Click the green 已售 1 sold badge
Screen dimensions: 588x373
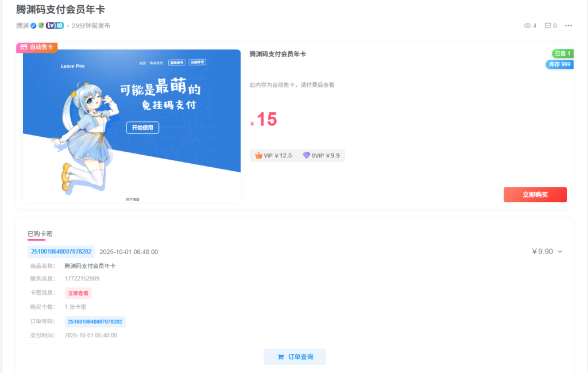click(562, 53)
